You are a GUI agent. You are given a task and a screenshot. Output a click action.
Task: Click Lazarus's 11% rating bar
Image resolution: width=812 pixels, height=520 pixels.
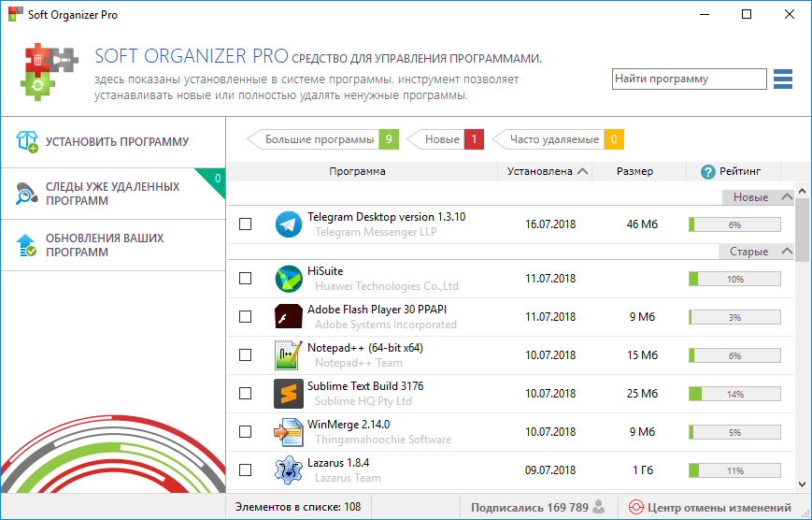pyautogui.click(x=734, y=470)
